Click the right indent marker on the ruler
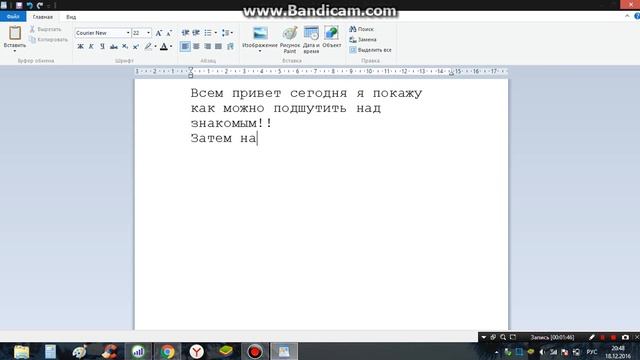The image size is (640, 360). pos(451,73)
